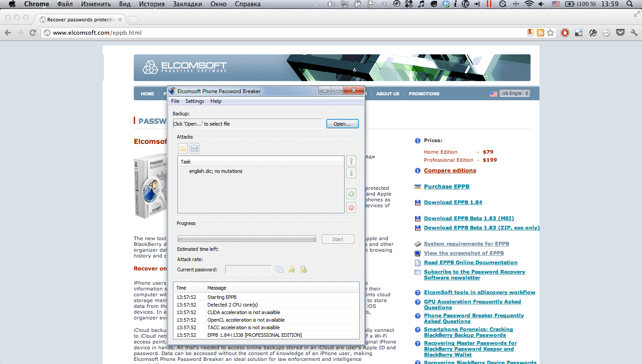Open Chrome's История menu

(152, 4)
